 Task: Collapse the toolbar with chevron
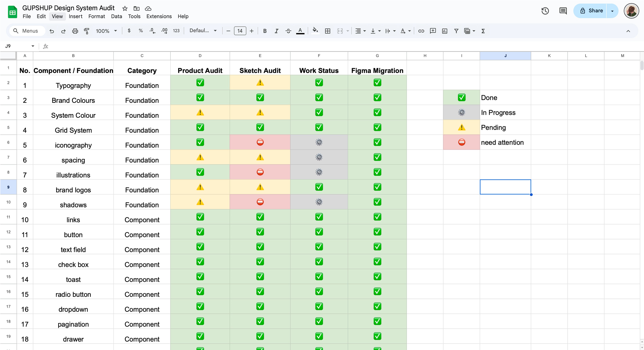pyautogui.click(x=628, y=31)
